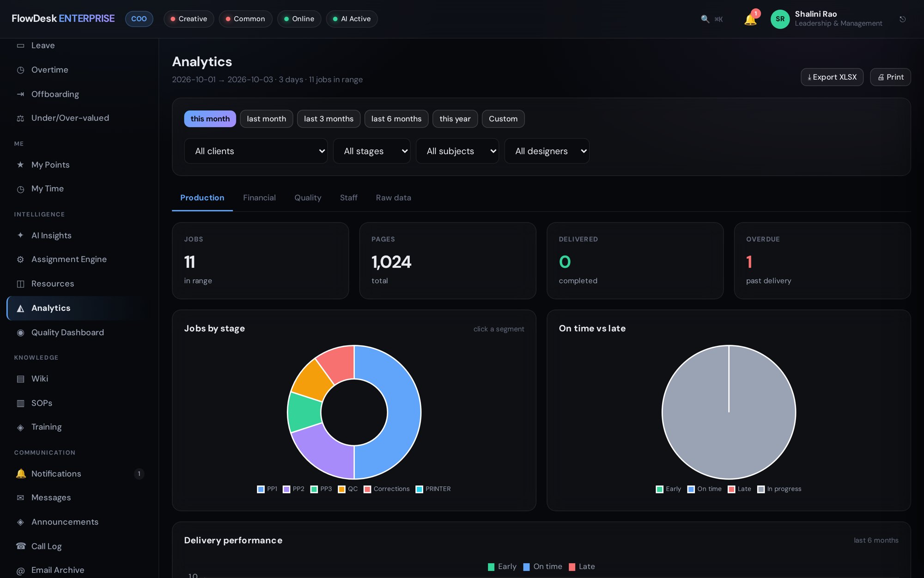Toggle Early legend in On time vs late
Image resolution: width=924 pixels, height=578 pixels.
[x=668, y=489]
